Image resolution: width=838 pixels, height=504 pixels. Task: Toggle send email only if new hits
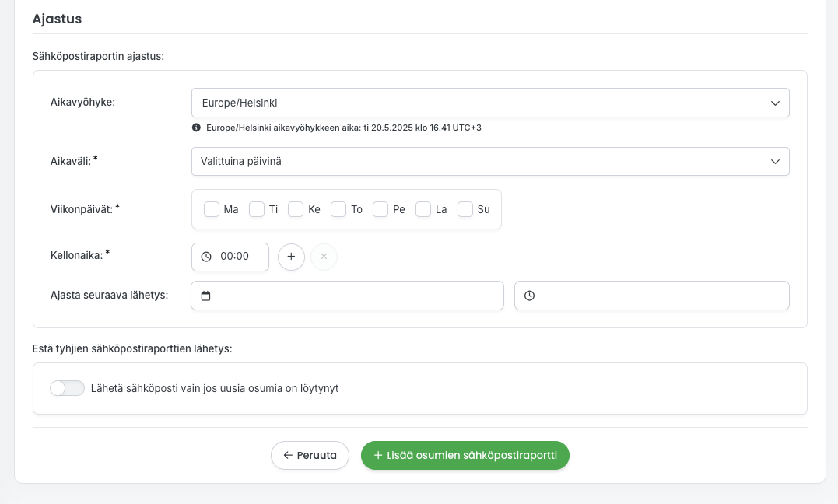pyautogui.click(x=67, y=388)
